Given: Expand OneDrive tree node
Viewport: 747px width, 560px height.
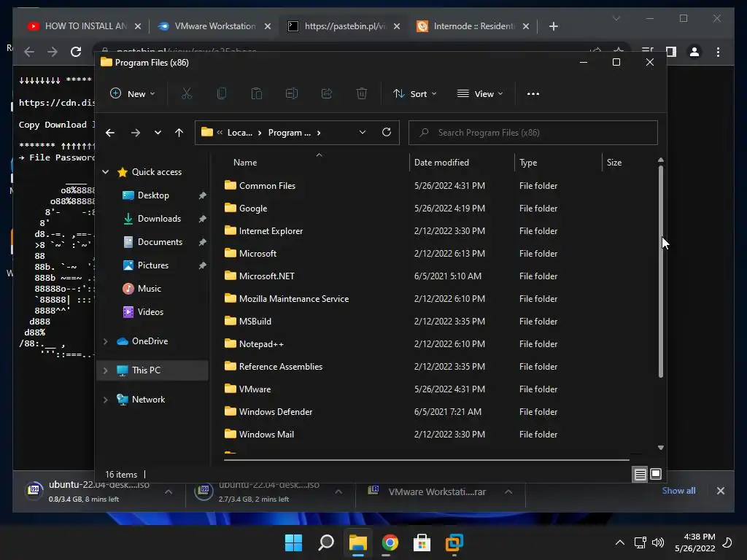Looking at the screenshot, I should click(105, 341).
